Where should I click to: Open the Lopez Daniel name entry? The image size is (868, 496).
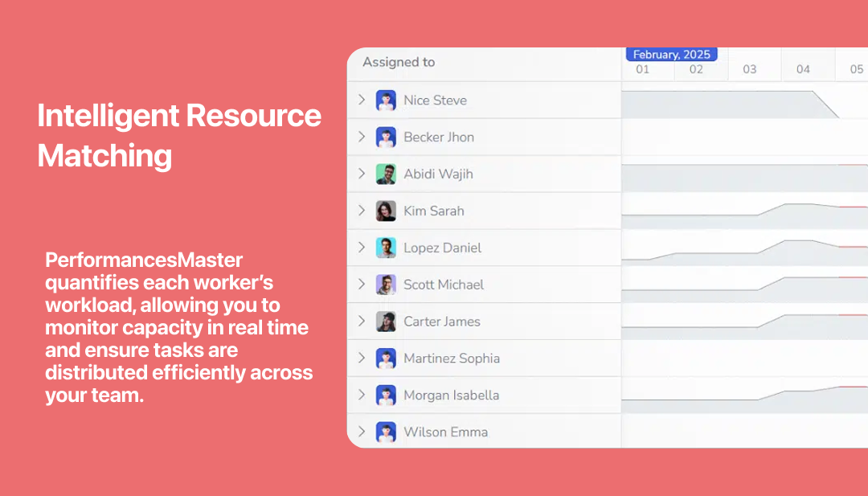442,248
